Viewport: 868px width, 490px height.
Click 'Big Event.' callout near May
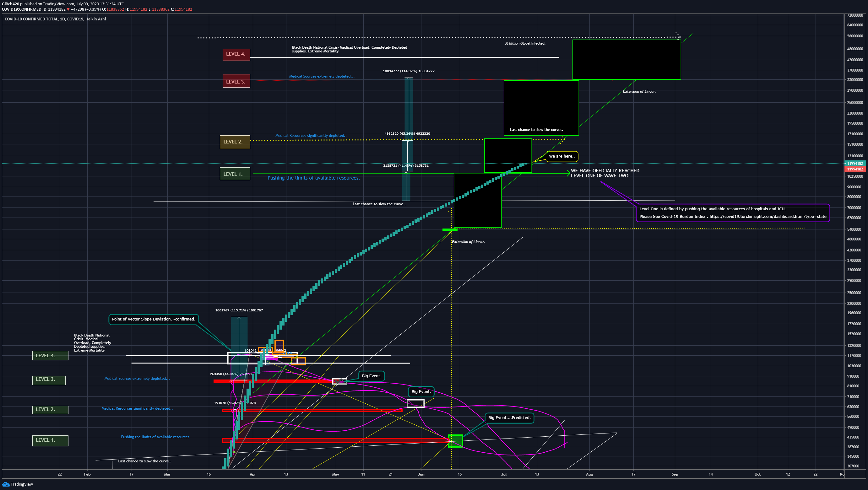click(371, 376)
